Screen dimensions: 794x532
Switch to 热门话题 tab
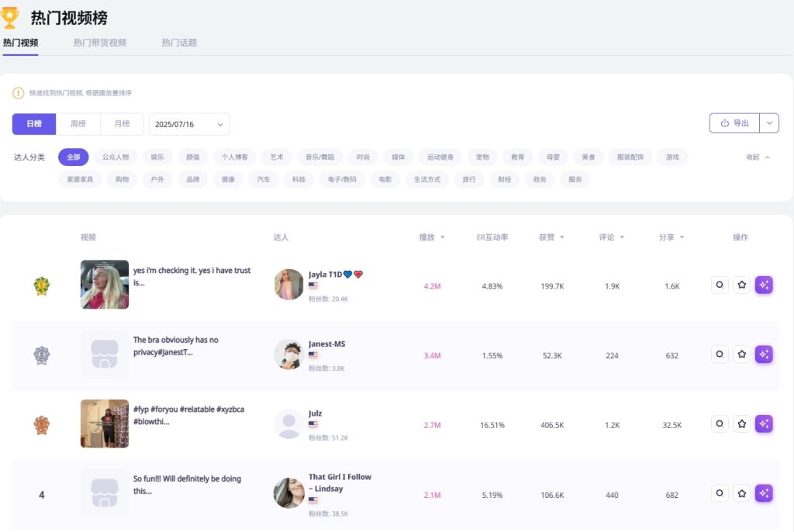[x=179, y=43]
